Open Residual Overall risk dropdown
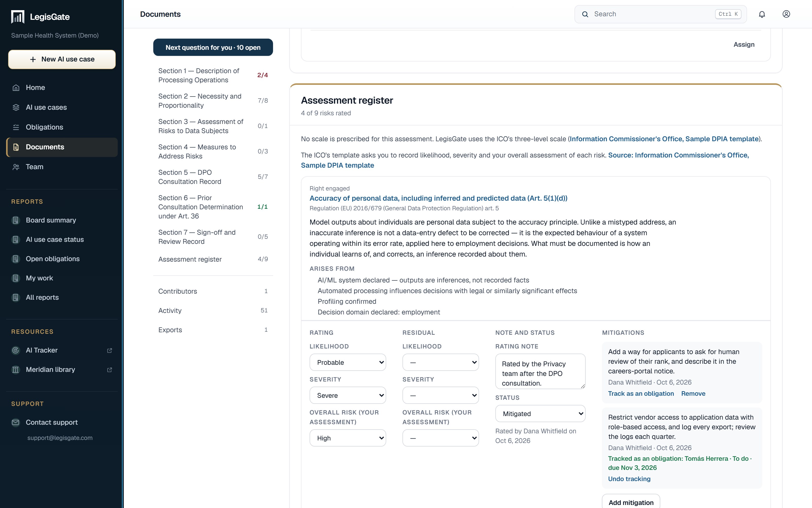812x508 pixels. point(441,438)
